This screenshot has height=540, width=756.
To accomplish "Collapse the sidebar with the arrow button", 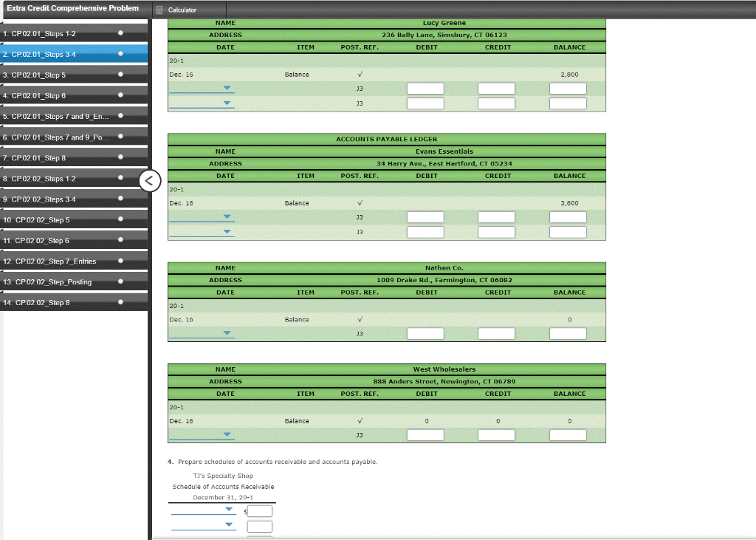I will pyautogui.click(x=149, y=181).
